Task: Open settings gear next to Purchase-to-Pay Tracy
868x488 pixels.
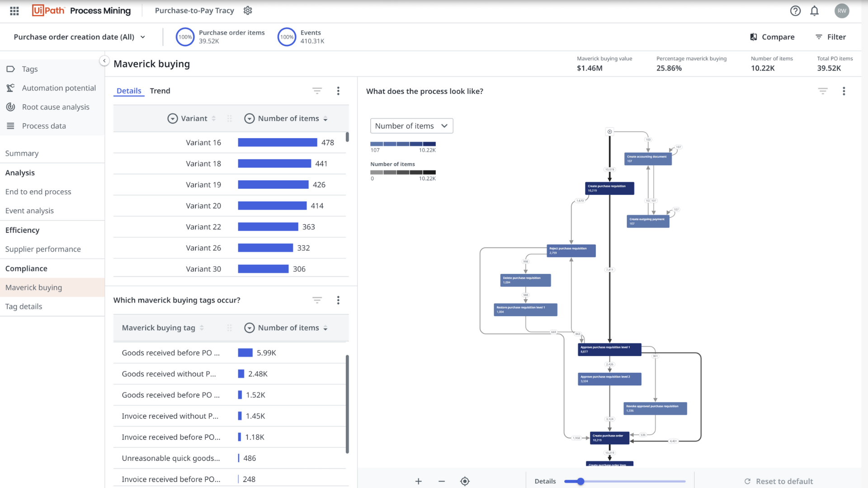Action: click(x=248, y=10)
